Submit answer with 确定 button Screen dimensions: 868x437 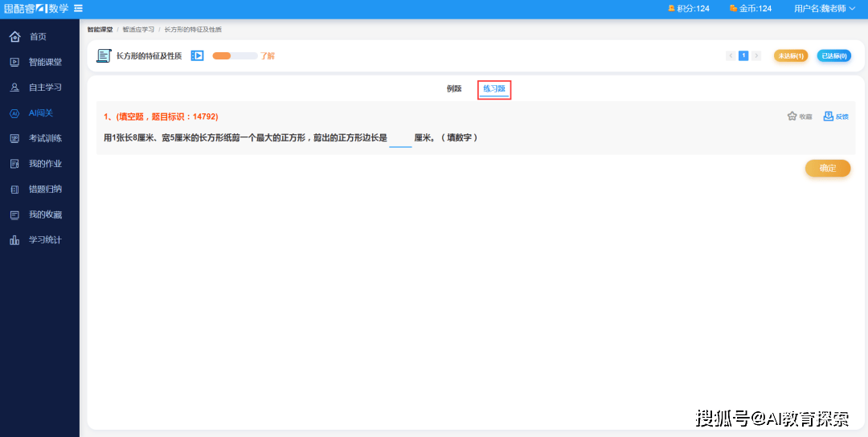pos(828,169)
